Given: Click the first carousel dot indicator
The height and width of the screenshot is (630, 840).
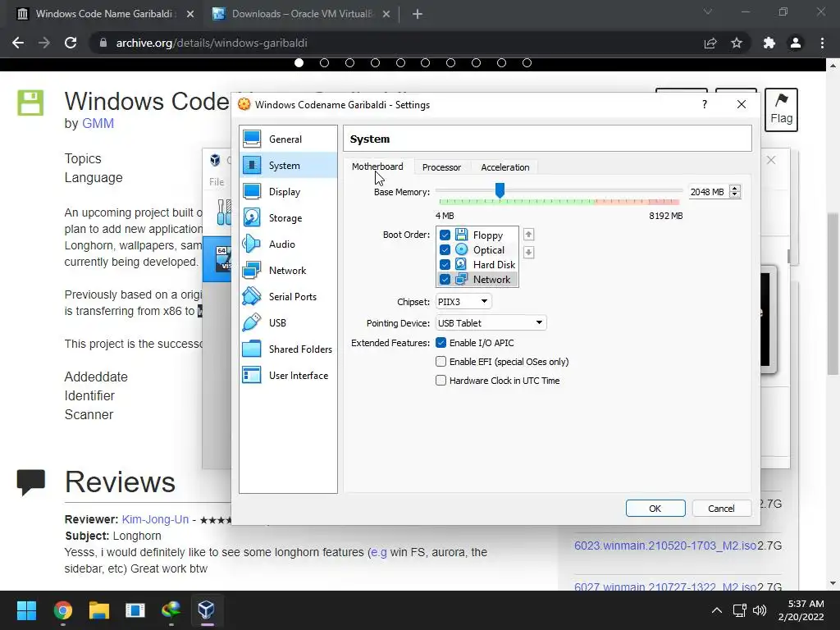Looking at the screenshot, I should pos(299,62).
